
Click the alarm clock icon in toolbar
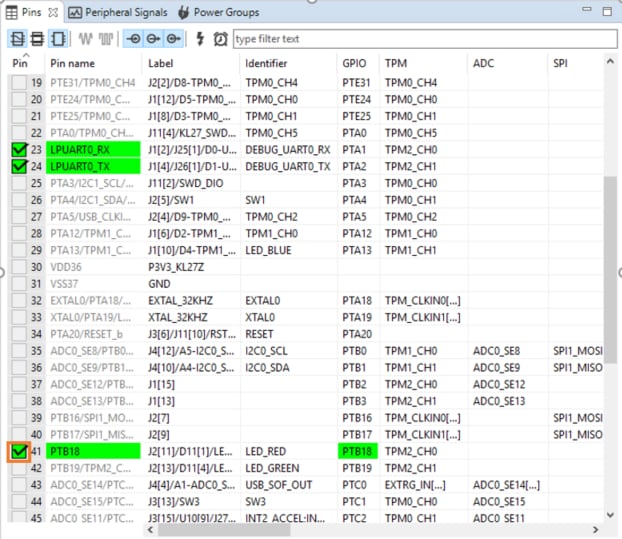[x=218, y=39]
